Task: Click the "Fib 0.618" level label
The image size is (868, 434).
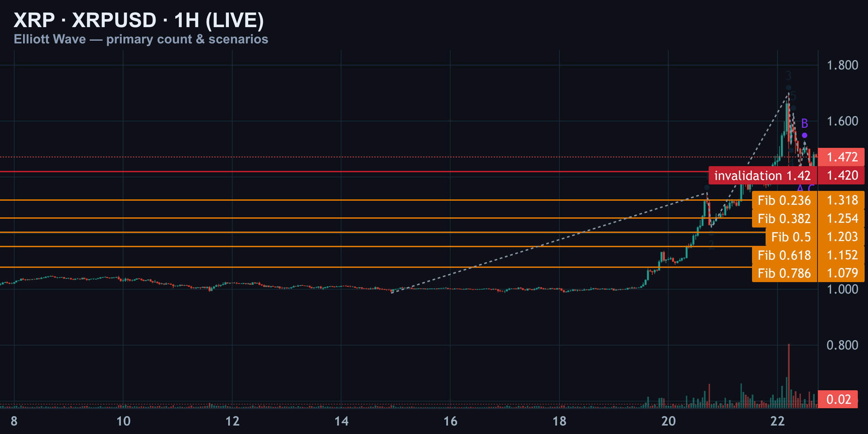Action: pyautogui.click(x=784, y=255)
